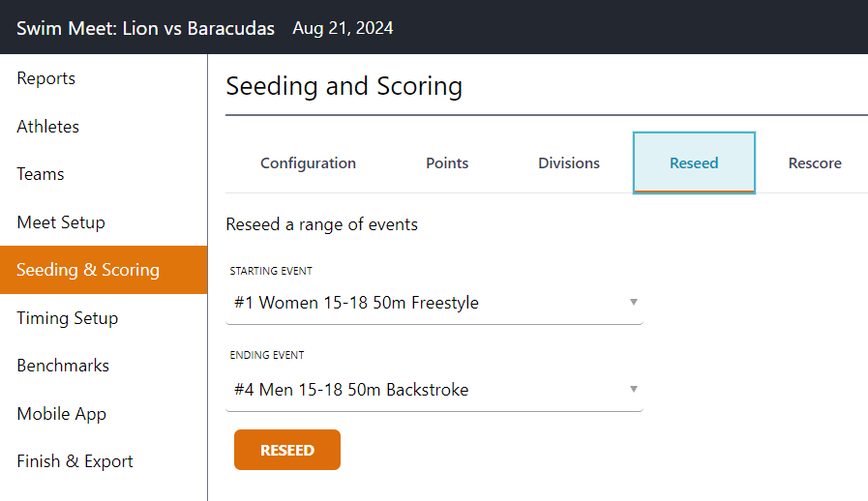Click the Seeding and Scoring page heading
This screenshot has width=868, height=501.
[x=344, y=87]
